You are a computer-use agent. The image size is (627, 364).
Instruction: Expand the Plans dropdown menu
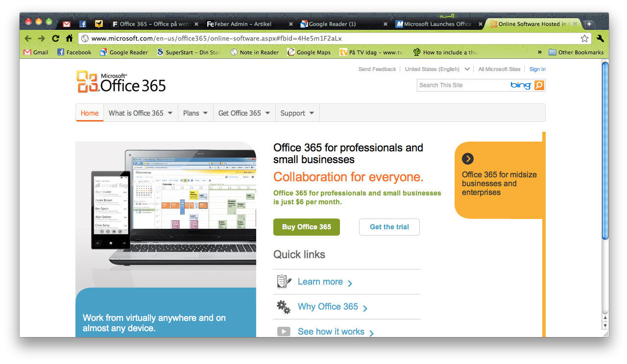pos(195,113)
